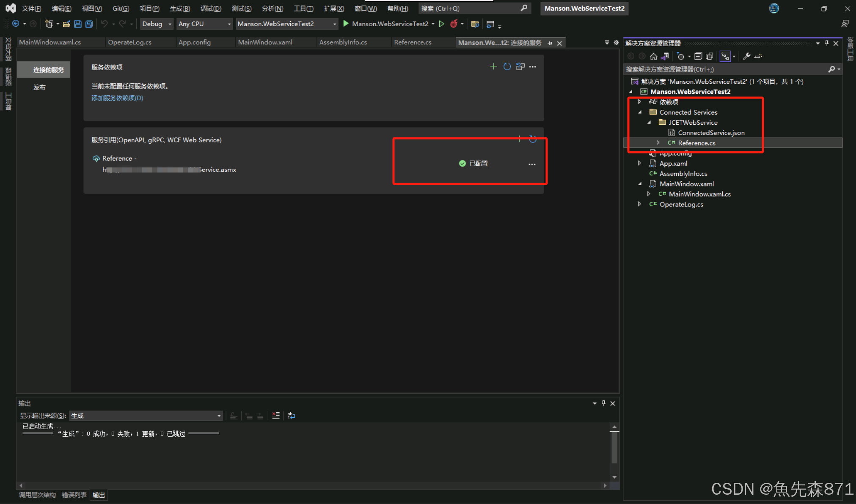Refresh the service dependencies list
This screenshot has height=504, width=856.
pyautogui.click(x=507, y=66)
